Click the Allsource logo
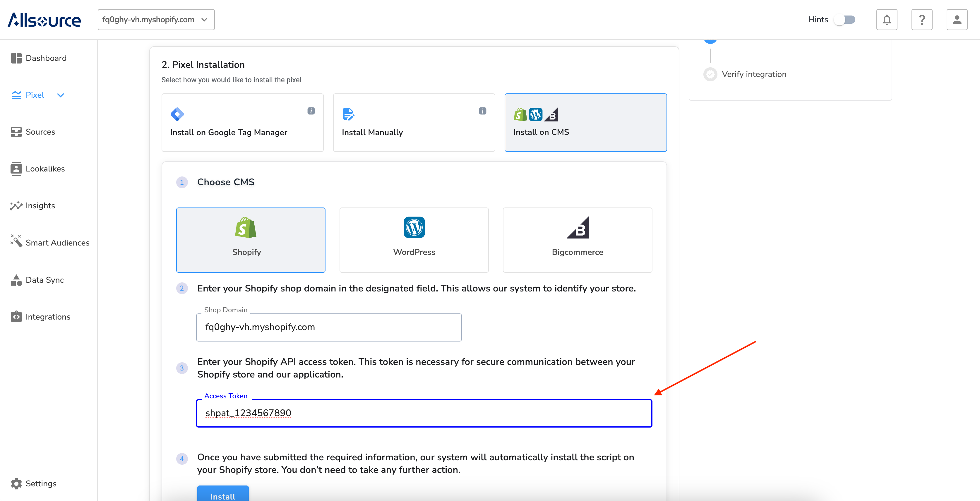 click(x=44, y=20)
